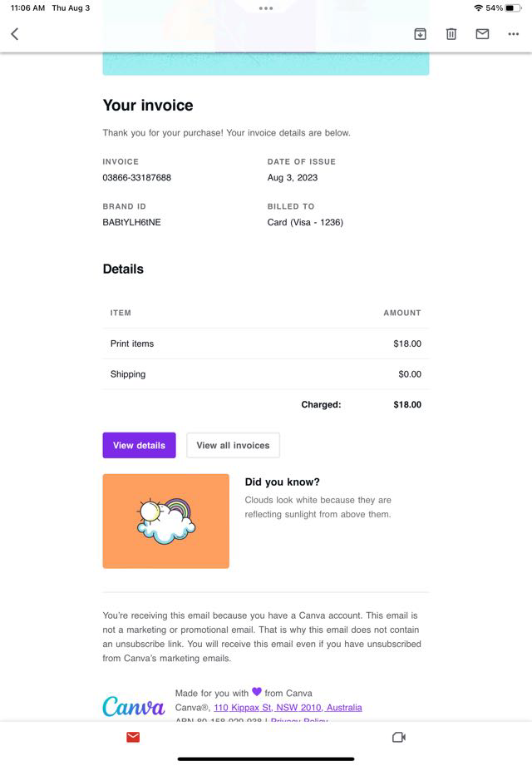Switch to the Meet video tab
Screen dimensions: 532x766
[398, 737]
